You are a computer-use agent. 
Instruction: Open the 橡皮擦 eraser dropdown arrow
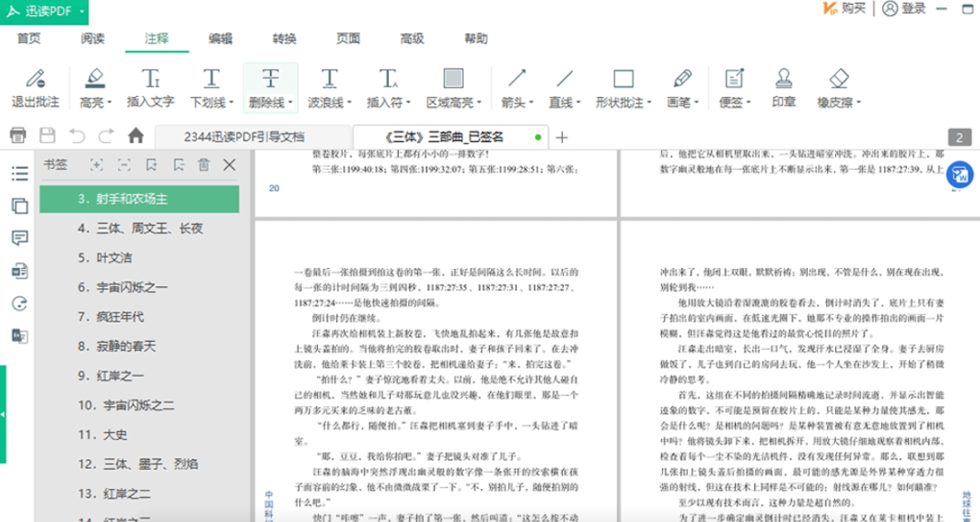tap(857, 103)
